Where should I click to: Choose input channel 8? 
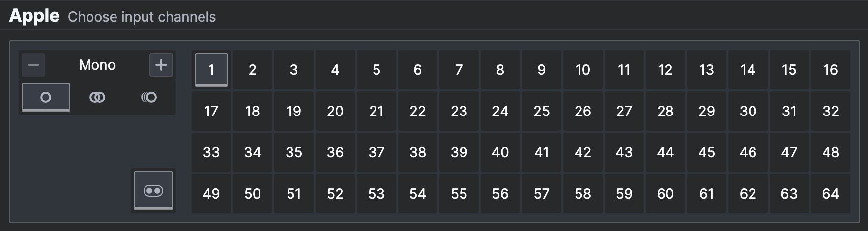500,70
